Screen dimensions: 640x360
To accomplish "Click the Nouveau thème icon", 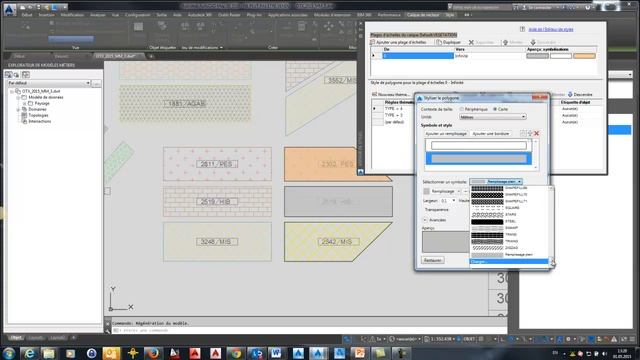I will 374,94.
